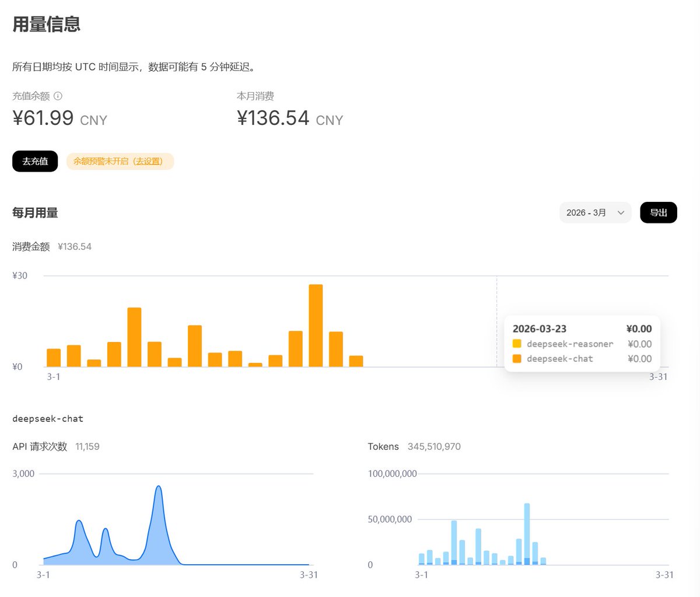Click the tallest orange spending bar

(x=316, y=326)
